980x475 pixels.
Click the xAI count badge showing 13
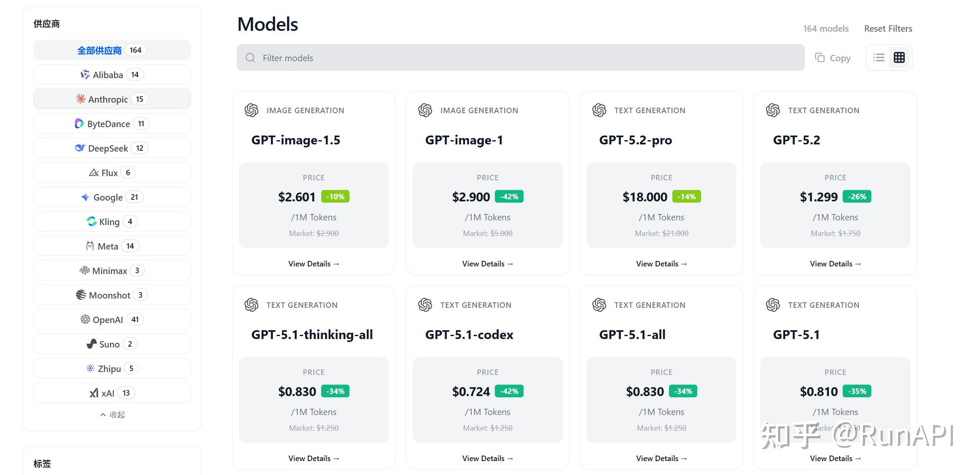click(x=126, y=393)
